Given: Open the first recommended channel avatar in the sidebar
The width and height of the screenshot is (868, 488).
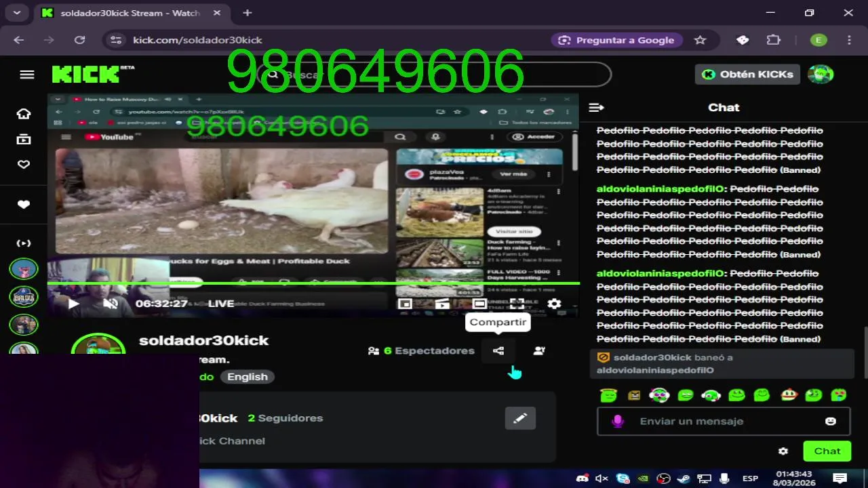Looking at the screenshot, I should [x=24, y=269].
